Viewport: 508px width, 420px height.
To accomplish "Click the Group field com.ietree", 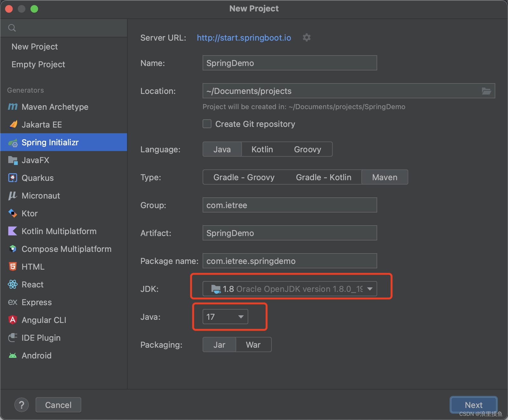I will 290,205.
